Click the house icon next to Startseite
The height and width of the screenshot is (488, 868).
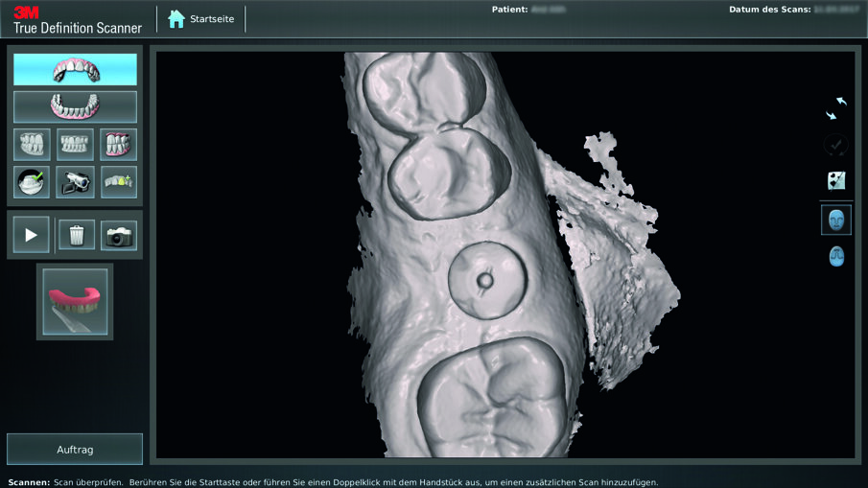click(176, 19)
